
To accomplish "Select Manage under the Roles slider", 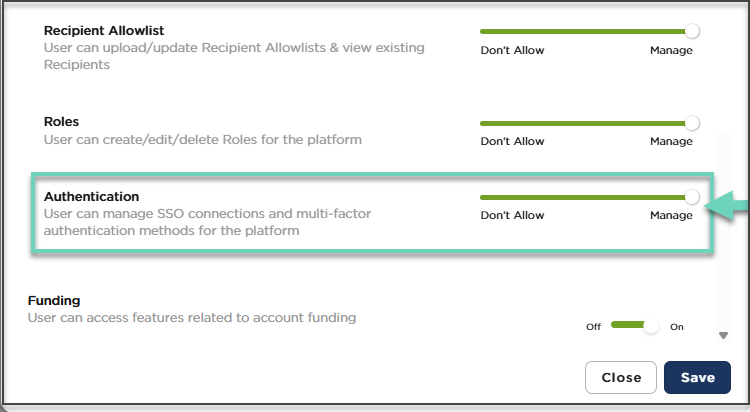I will [670, 142].
